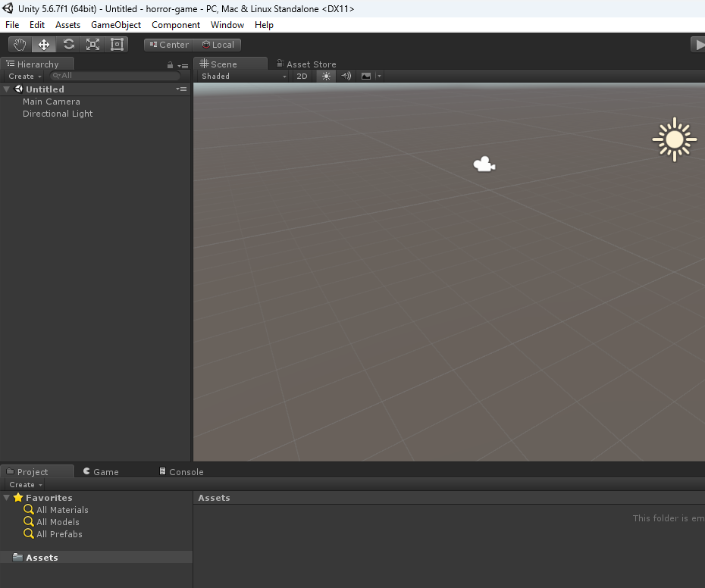
Task: Toggle handle rotation Local button
Action: 217,45
